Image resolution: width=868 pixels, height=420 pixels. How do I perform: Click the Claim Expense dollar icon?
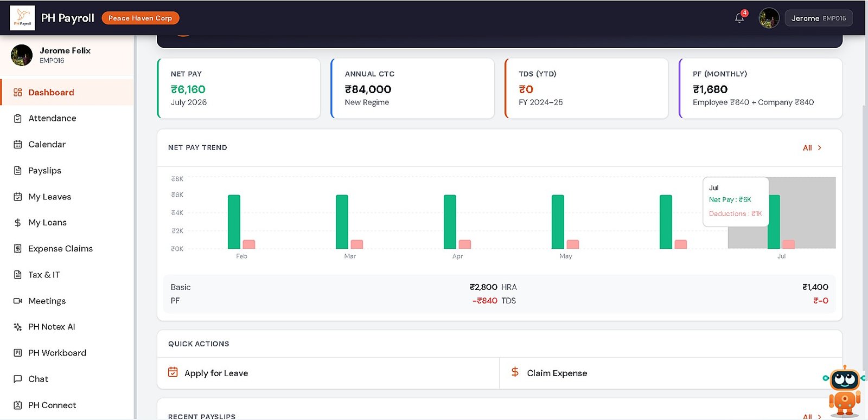[x=515, y=372]
